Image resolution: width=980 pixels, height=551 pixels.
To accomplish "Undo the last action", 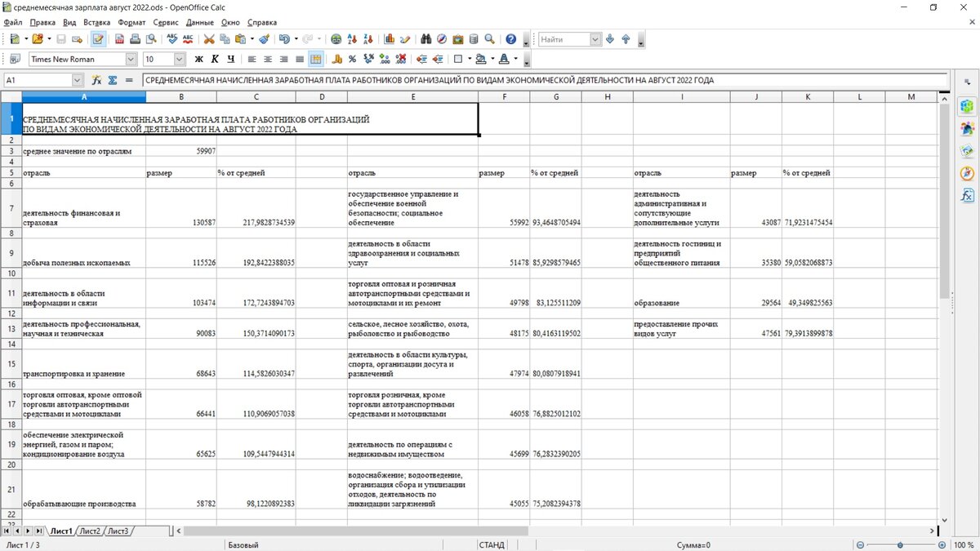I will [283, 39].
